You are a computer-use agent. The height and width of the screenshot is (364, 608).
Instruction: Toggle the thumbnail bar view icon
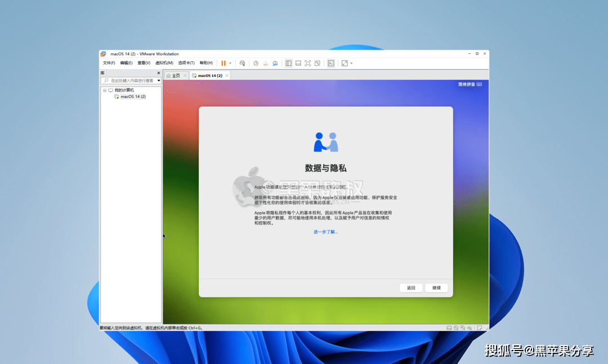[298, 63]
